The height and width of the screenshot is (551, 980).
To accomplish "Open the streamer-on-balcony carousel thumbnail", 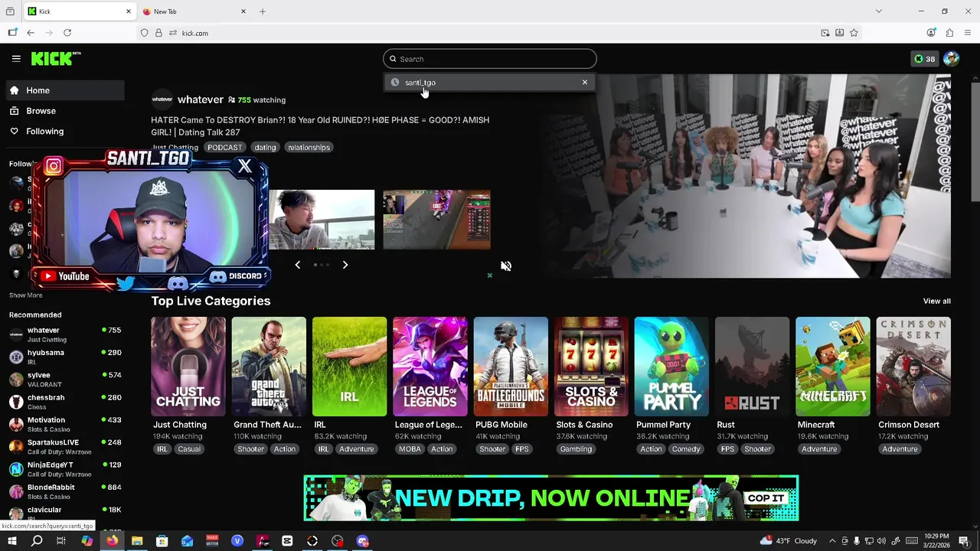I will (x=322, y=220).
